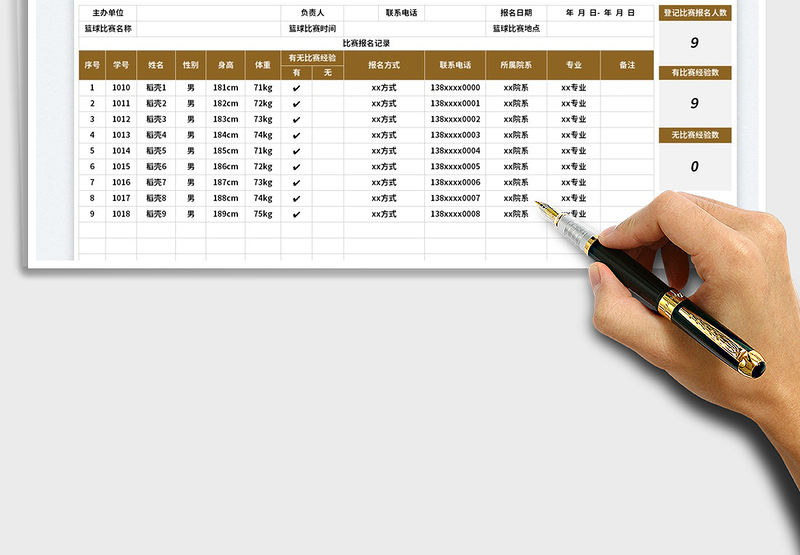Select the name cell 稻壳6

point(156,167)
